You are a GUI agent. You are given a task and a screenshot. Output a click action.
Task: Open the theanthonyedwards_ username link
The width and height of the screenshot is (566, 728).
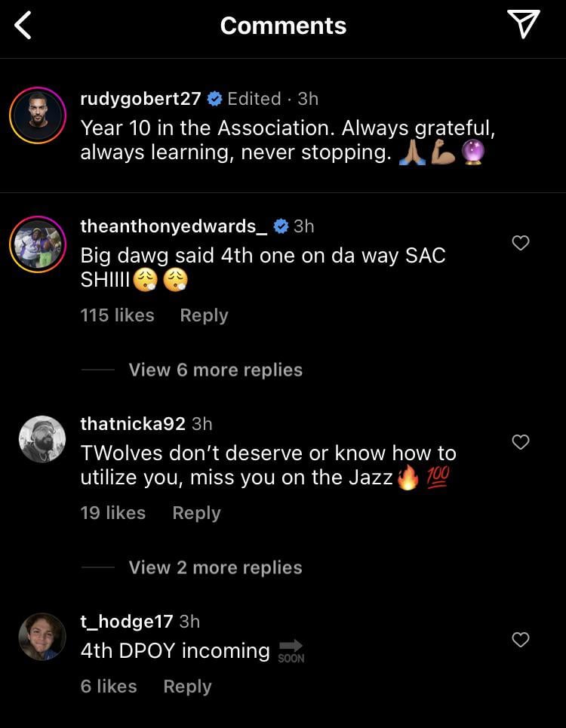tap(173, 226)
